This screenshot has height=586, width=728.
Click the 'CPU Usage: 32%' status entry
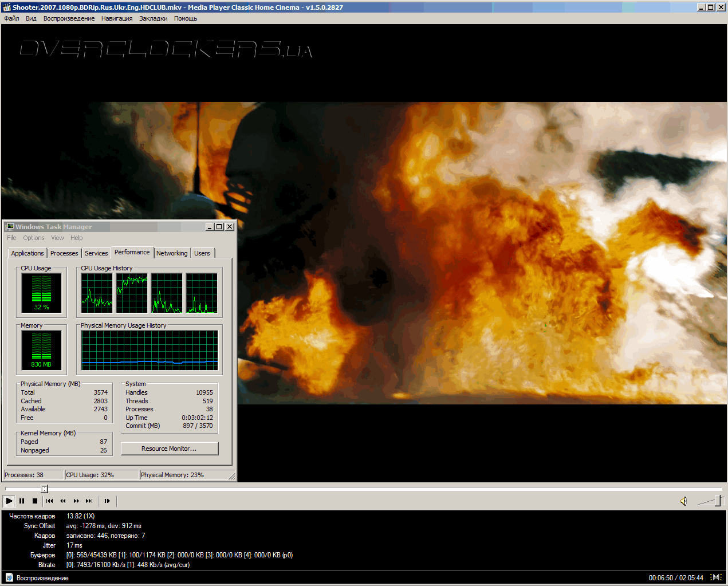click(x=101, y=475)
